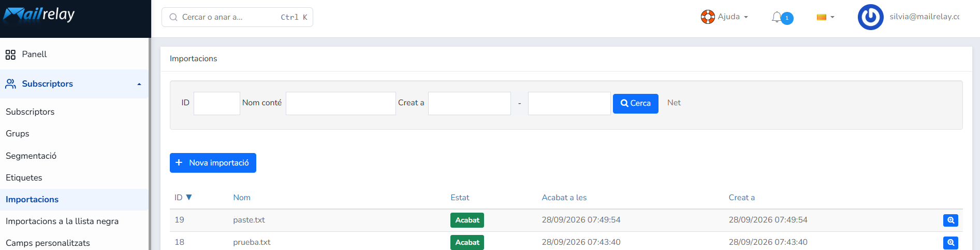Click the Catalan flag icon
Screen dimensions: 980x250
tap(822, 17)
